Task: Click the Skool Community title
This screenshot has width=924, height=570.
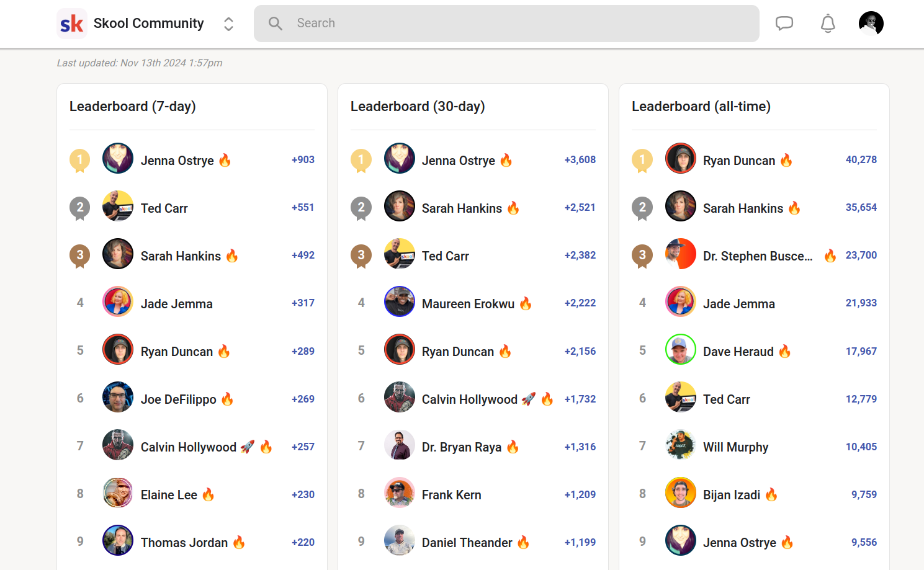Action: point(149,24)
